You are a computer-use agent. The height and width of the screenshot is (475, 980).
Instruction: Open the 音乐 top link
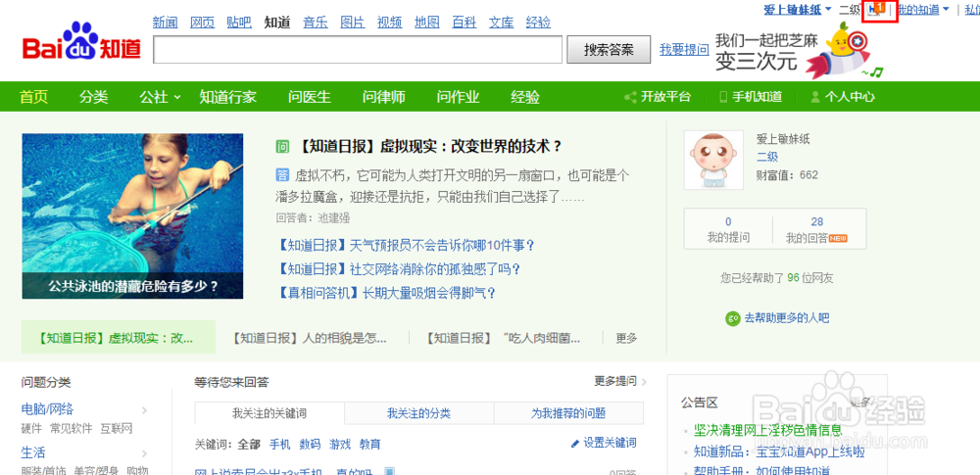[315, 24]
